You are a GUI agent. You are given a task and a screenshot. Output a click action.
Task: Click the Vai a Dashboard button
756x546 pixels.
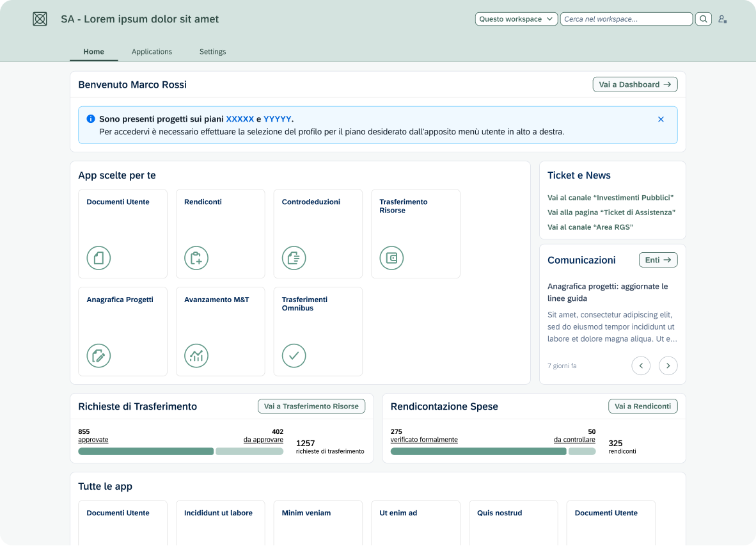pyautogui.click(x=634, y=84)
